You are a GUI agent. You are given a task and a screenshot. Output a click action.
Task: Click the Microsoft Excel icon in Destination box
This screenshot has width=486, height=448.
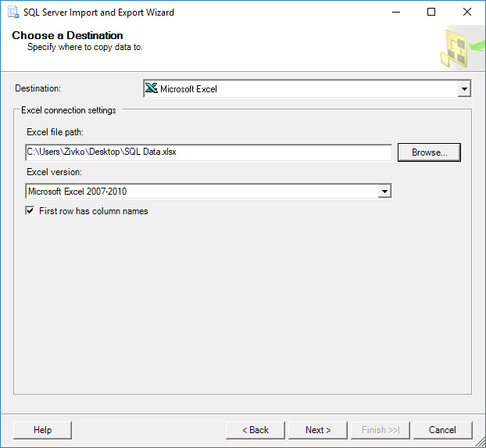tap(152, 88)
